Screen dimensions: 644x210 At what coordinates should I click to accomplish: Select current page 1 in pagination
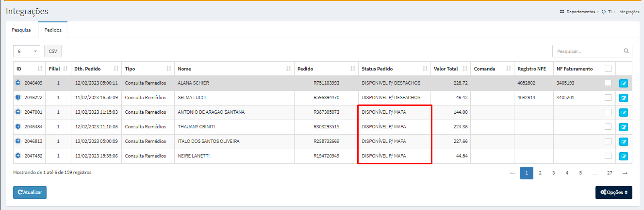tap(527, 173)
